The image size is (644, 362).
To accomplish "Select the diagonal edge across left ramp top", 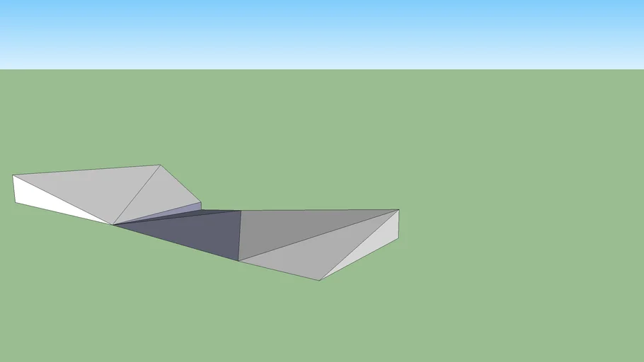I will click(x=137, y=194).
